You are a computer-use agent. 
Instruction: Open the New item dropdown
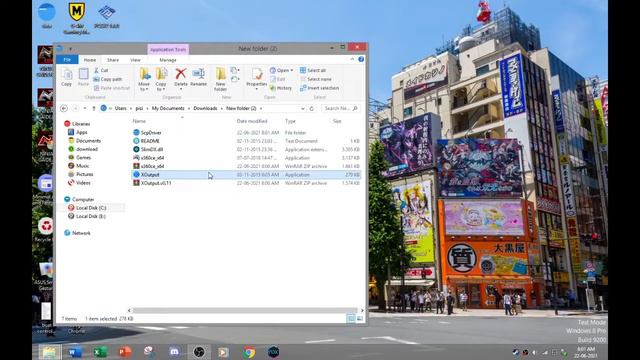(x=235, y=70)
